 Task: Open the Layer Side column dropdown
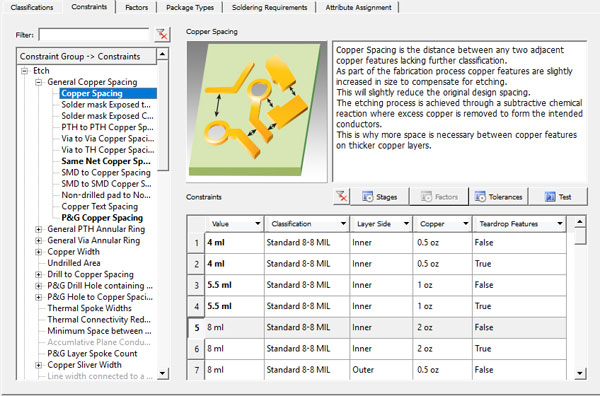point(406,224)
